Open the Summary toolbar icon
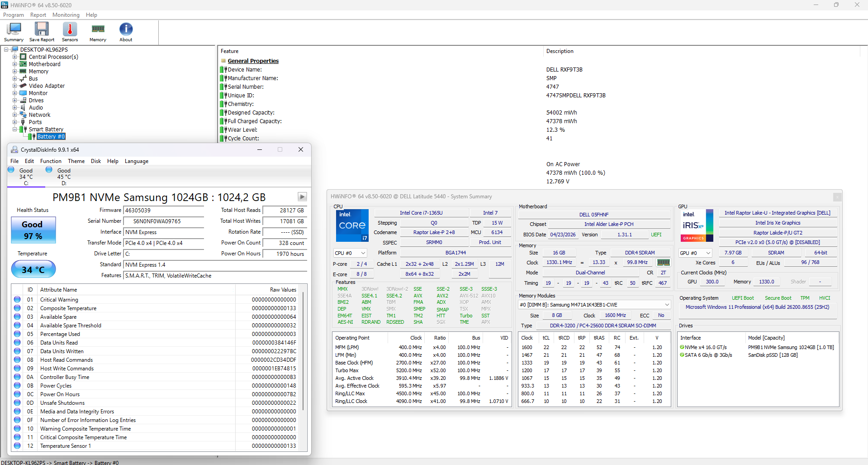Image resolution: width=868 pixels, height=465 pixels. pyautogui.click(x=14, y=32)
